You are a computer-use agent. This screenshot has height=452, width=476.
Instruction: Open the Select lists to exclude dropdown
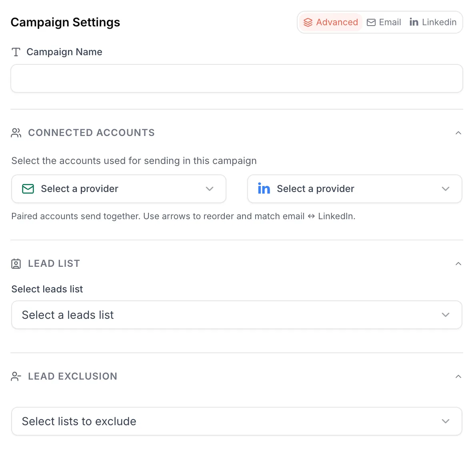click(237, 421)
